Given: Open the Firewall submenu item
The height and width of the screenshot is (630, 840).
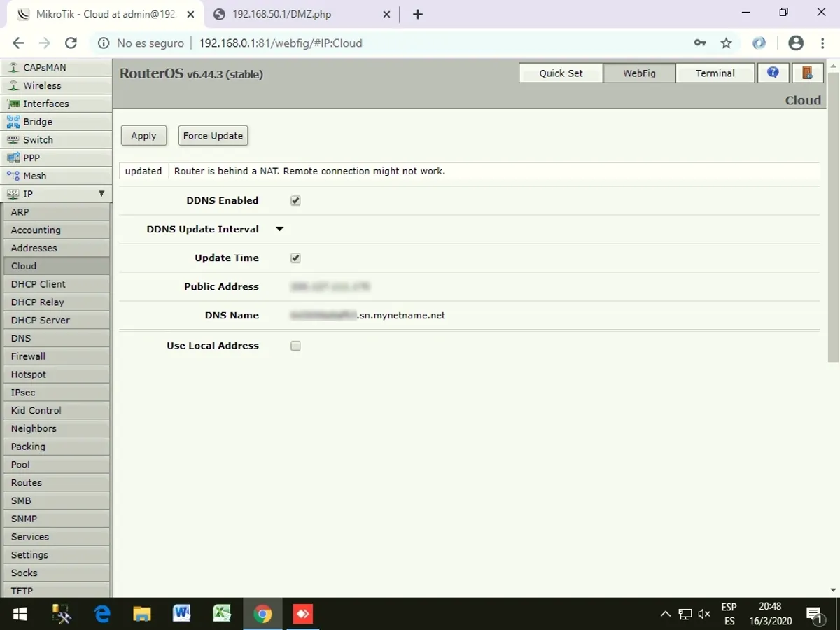Looking at the screenshot, I should [56, 357].
